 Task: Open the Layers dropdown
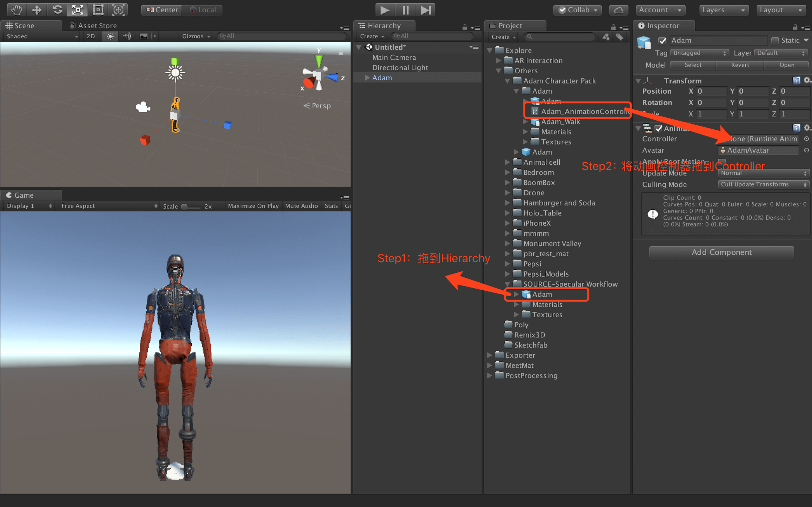click(x=723, y=10)
